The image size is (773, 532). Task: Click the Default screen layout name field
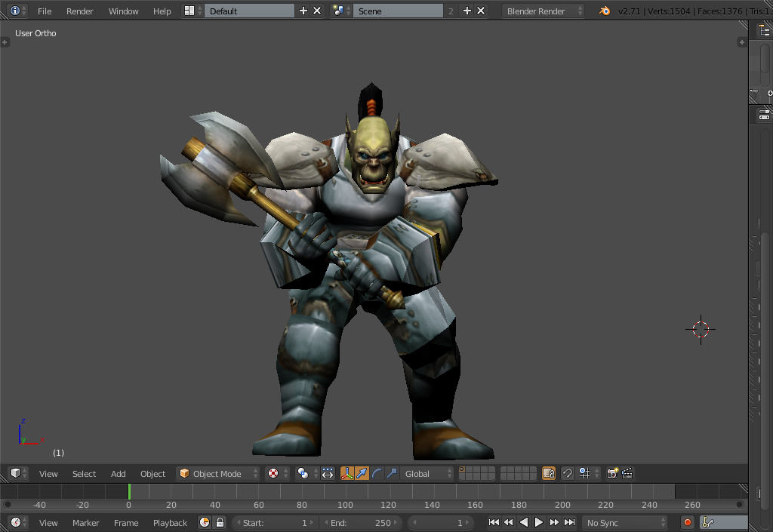coord(249,11)
